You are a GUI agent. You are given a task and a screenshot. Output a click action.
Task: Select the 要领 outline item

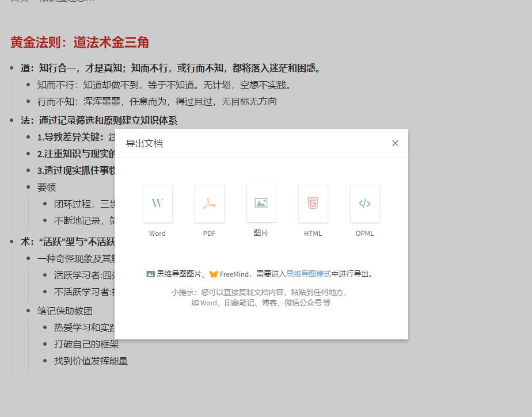point(45,186)
